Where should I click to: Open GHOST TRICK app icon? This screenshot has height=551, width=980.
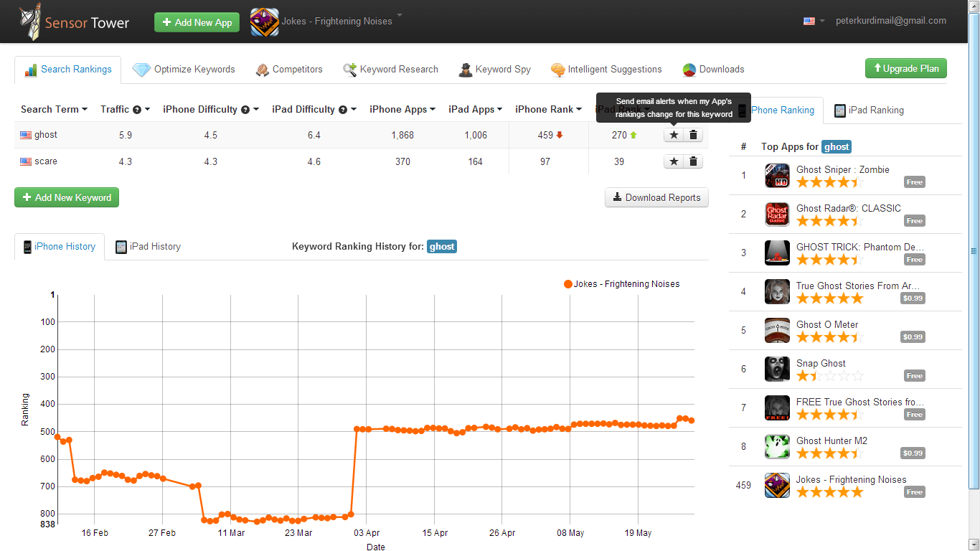coord(777,253)
